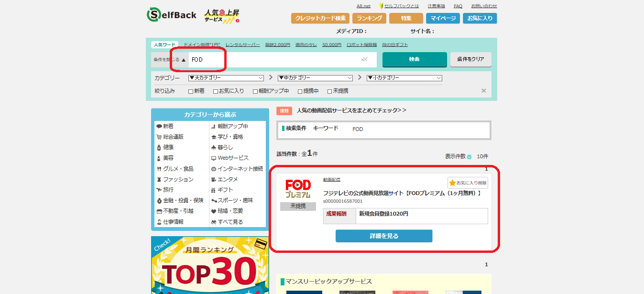Click the popular word レンタルサーバー
Screen dimensions: 644x294
click(243, 44)
